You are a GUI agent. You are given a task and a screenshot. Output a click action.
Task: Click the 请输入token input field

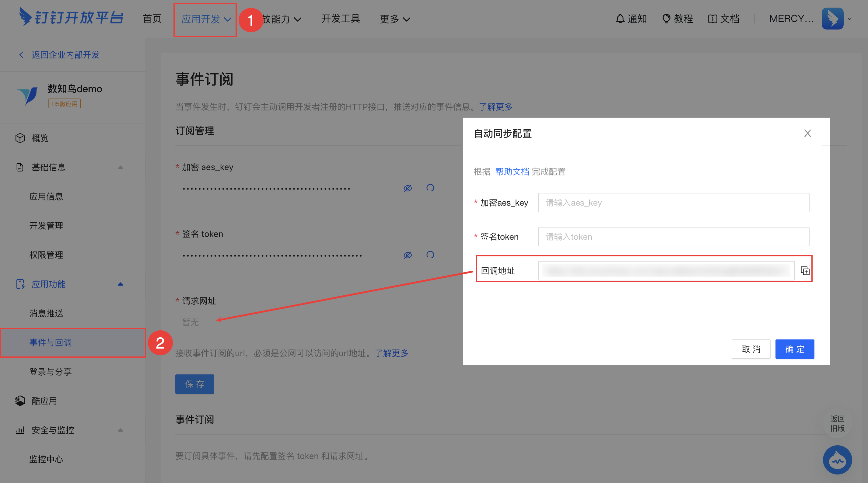(x=673, y=237)
